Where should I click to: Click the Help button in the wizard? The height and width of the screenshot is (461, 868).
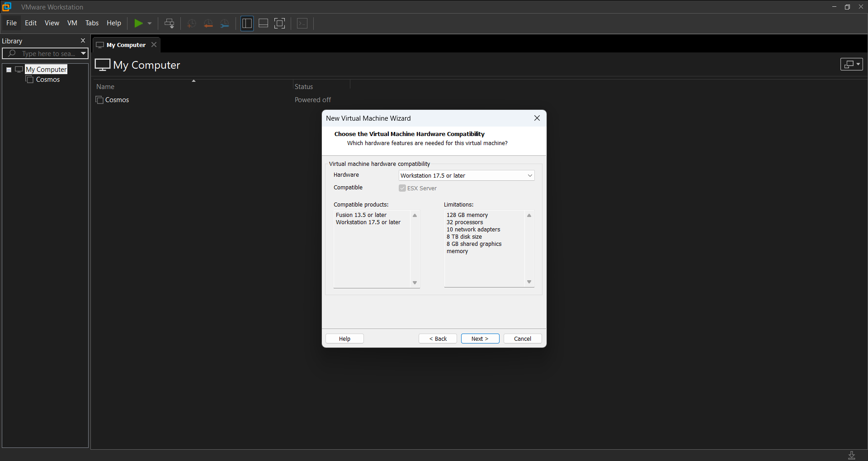tap(344, 339)
